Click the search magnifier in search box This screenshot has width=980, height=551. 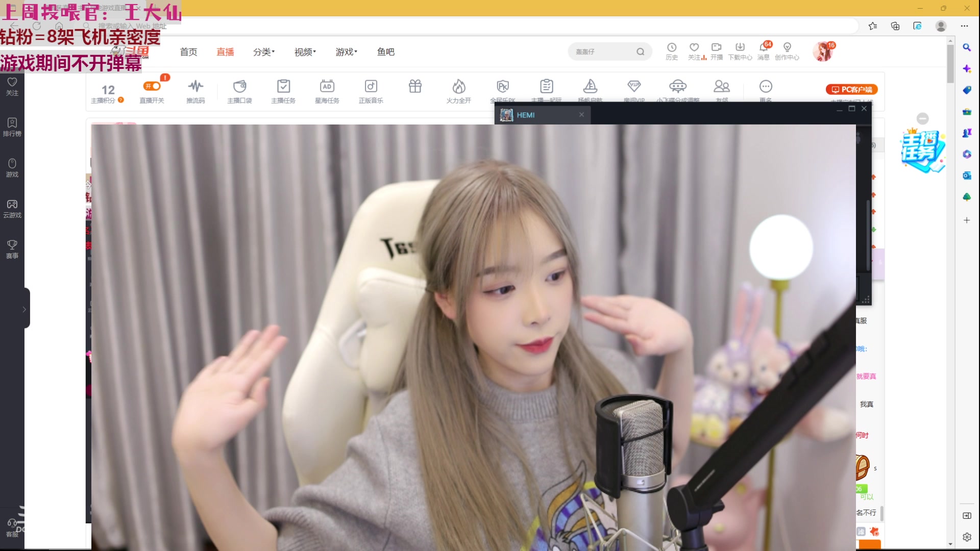point(640,52)
